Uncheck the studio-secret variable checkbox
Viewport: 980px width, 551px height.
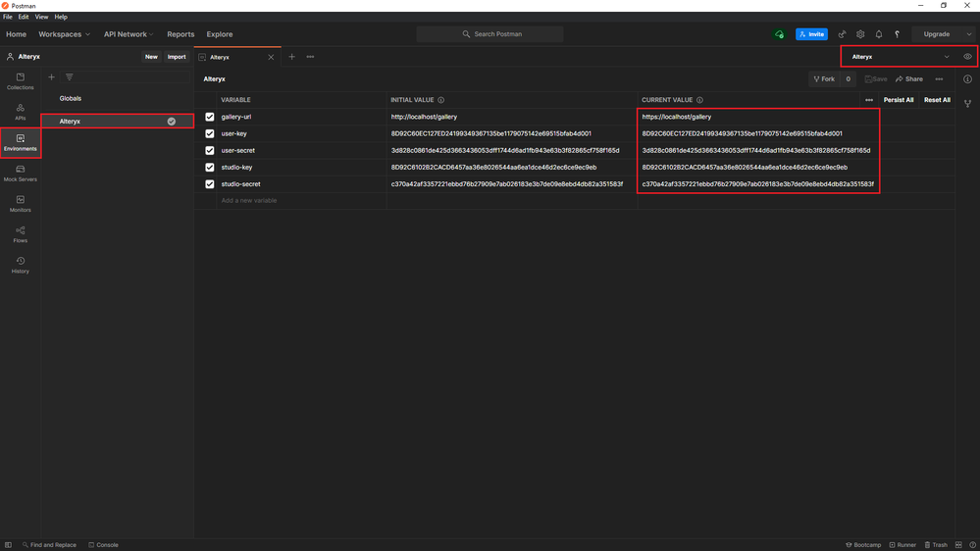[x=209, y=184]
